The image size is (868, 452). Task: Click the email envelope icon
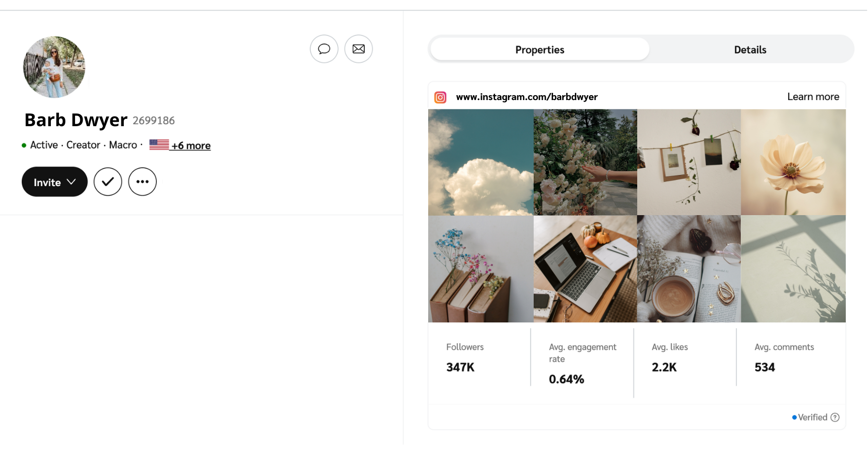(x=359, y=49)
